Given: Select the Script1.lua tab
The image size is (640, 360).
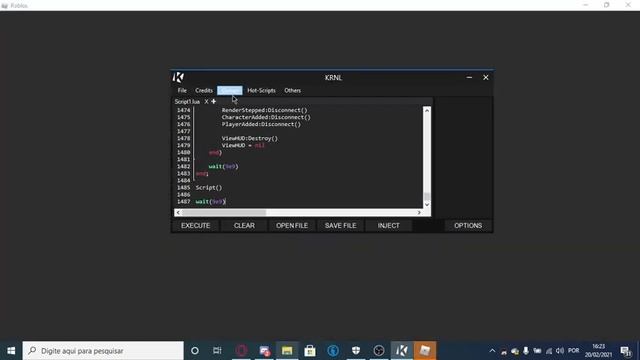Looking at the screenshot, I should [x=187, y=102].
